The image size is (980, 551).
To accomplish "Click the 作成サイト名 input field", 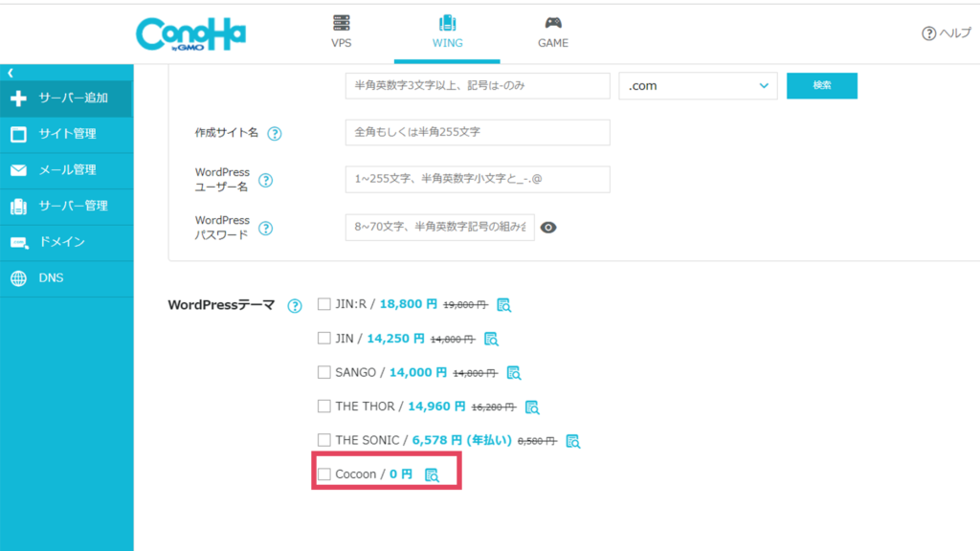I will 478,132.
